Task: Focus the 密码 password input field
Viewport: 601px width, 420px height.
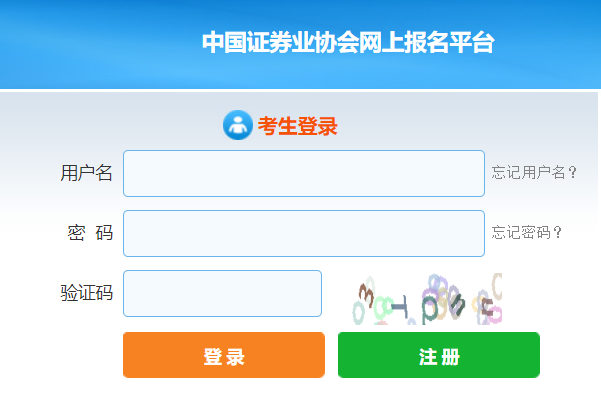Action: pyautogui.click(x=303, y=233)
